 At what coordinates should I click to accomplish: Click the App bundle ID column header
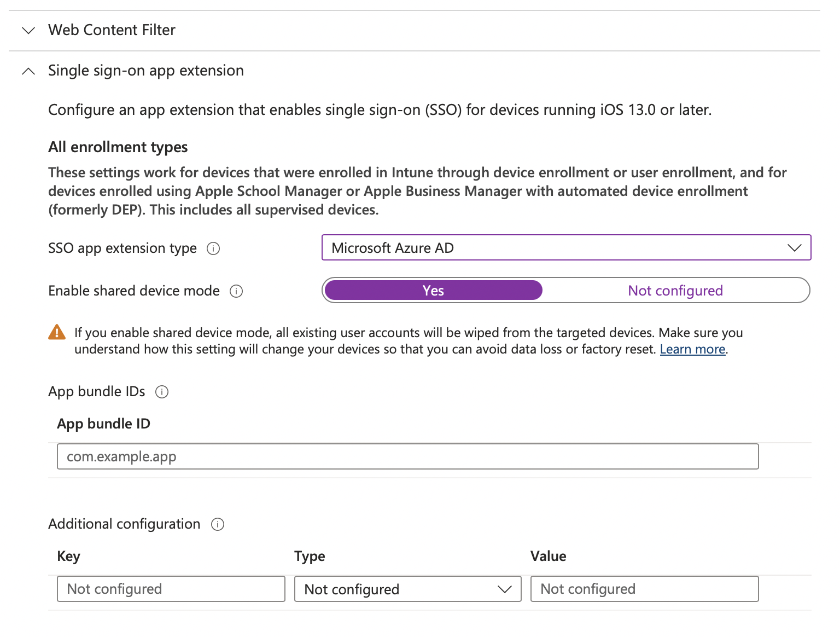tap(103, 424)
